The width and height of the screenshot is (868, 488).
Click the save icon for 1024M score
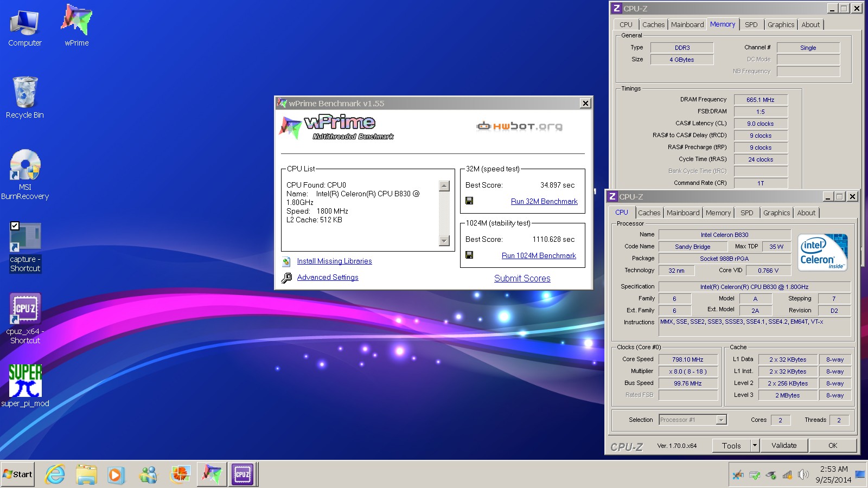[x=469, y=255]
